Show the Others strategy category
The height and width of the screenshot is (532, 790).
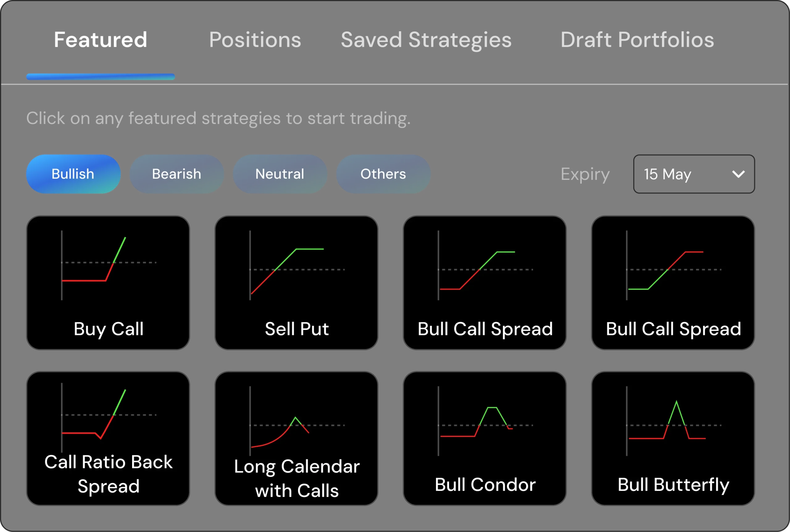pyautogui.click(x=383, y=174)
